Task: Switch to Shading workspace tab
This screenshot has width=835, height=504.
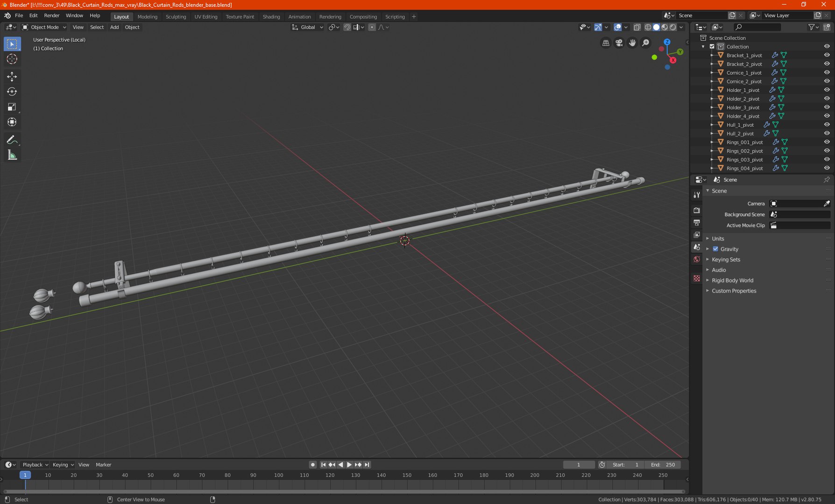Action: click(271, 16)
